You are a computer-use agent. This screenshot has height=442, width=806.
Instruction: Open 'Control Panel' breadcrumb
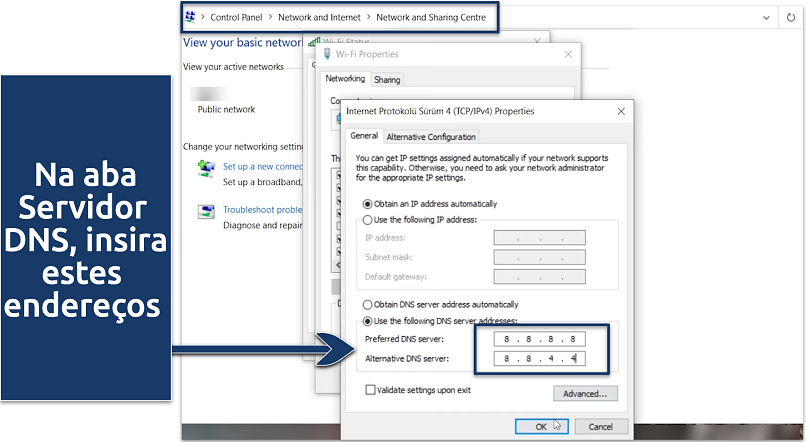pos(236,17)
